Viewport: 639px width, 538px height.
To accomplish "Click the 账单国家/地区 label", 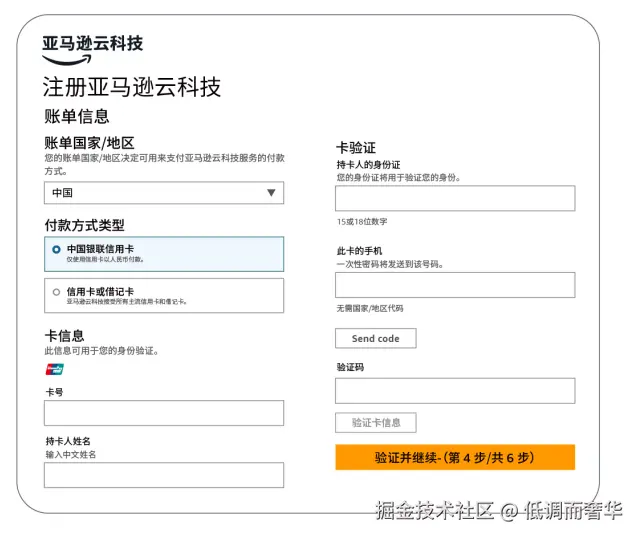I will 89,143.
